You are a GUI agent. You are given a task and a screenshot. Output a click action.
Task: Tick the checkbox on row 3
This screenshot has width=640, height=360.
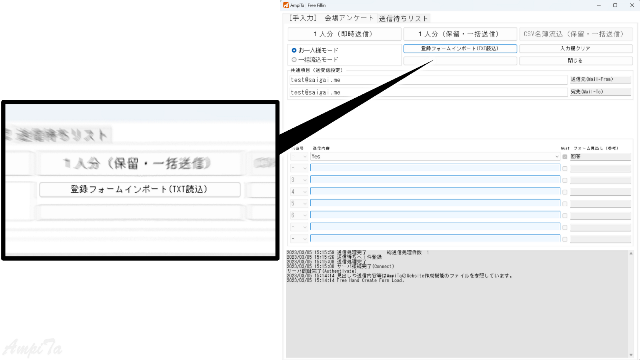(564, 180)
